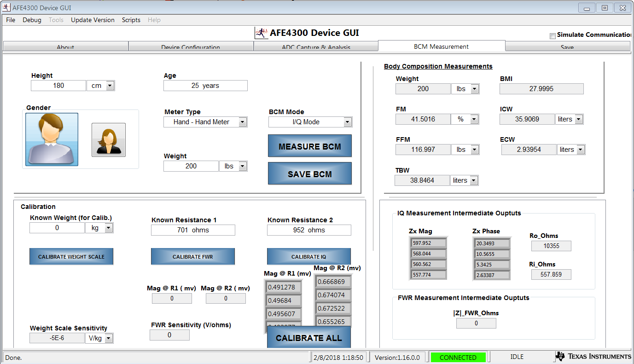Click the FWR Sensitivity value field

pos(169,335)
